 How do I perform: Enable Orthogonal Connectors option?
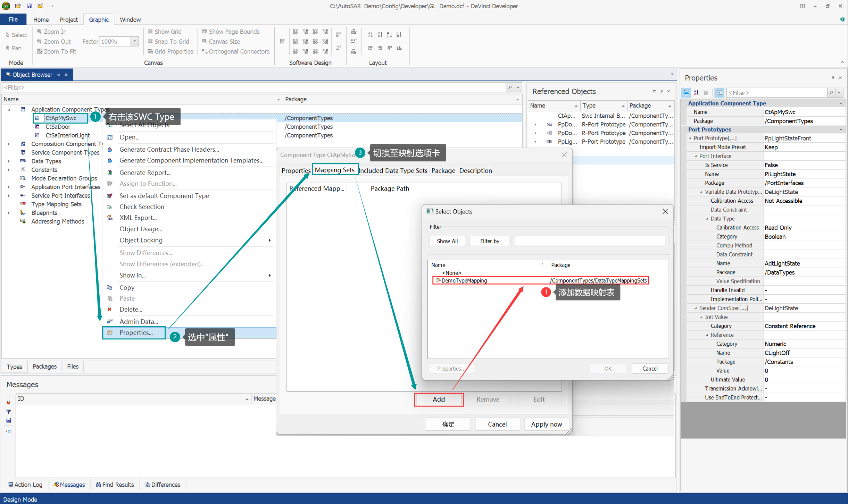pos(235,51)
